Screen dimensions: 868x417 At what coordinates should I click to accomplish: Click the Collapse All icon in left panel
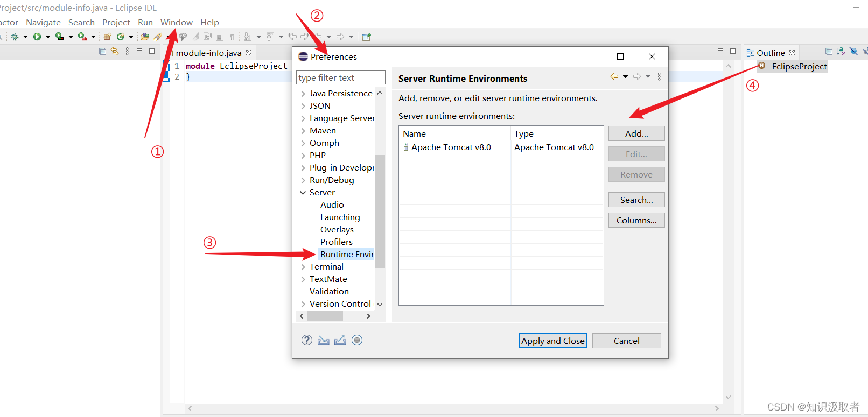point(102,51)
